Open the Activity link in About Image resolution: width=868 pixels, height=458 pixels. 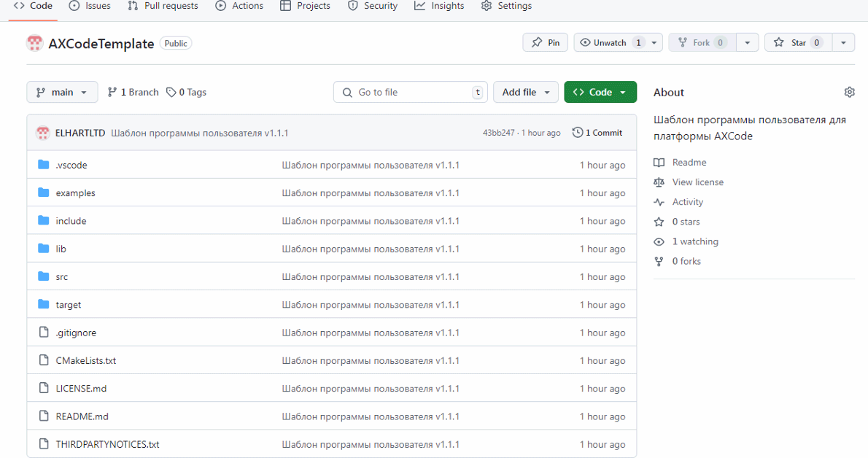tap(678, 202)
